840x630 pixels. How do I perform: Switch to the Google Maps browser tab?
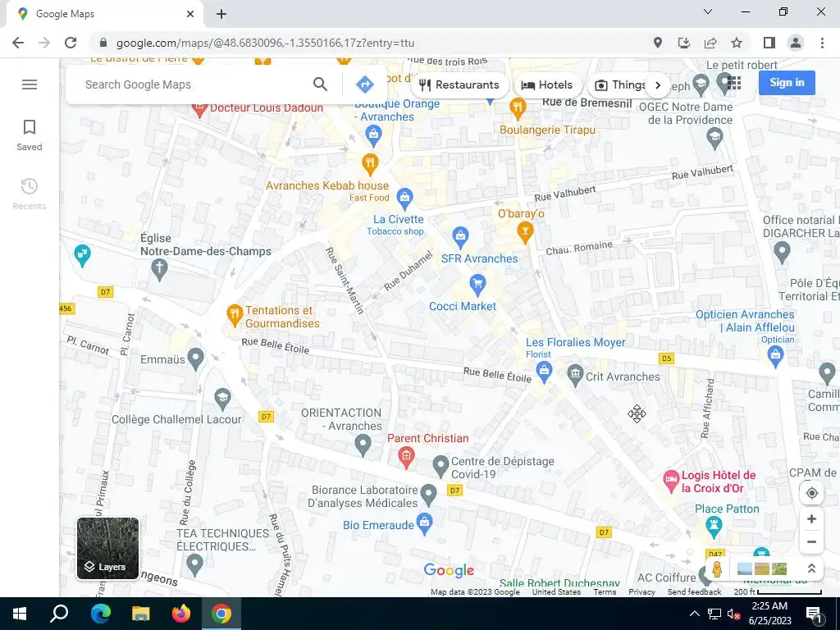104,14
